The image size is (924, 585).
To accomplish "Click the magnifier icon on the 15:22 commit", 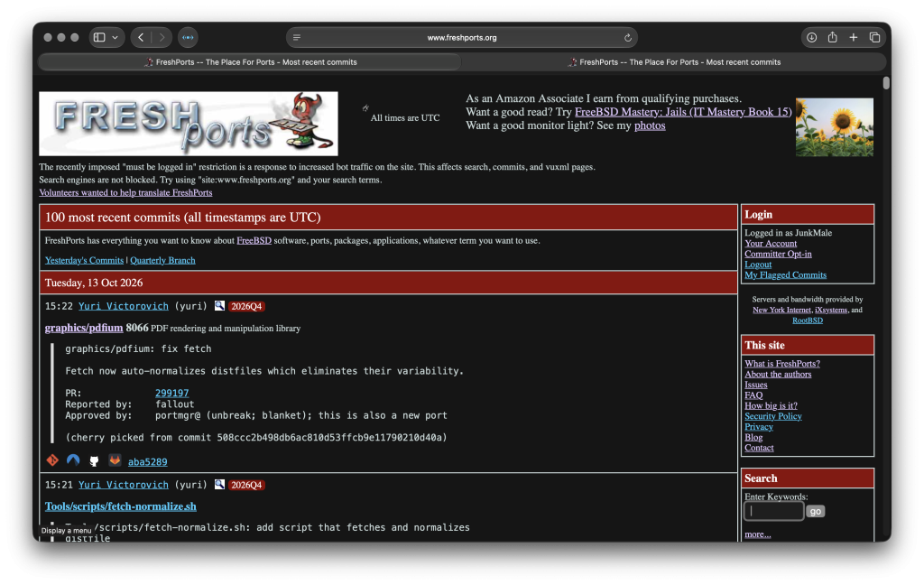I will coord(219,305).
